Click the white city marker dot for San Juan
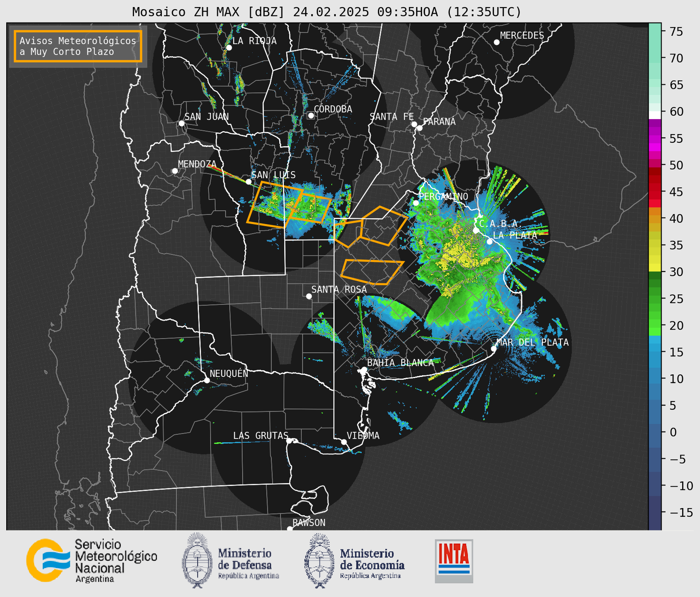This screenshot has width=700, height=597. pos(181,123)
